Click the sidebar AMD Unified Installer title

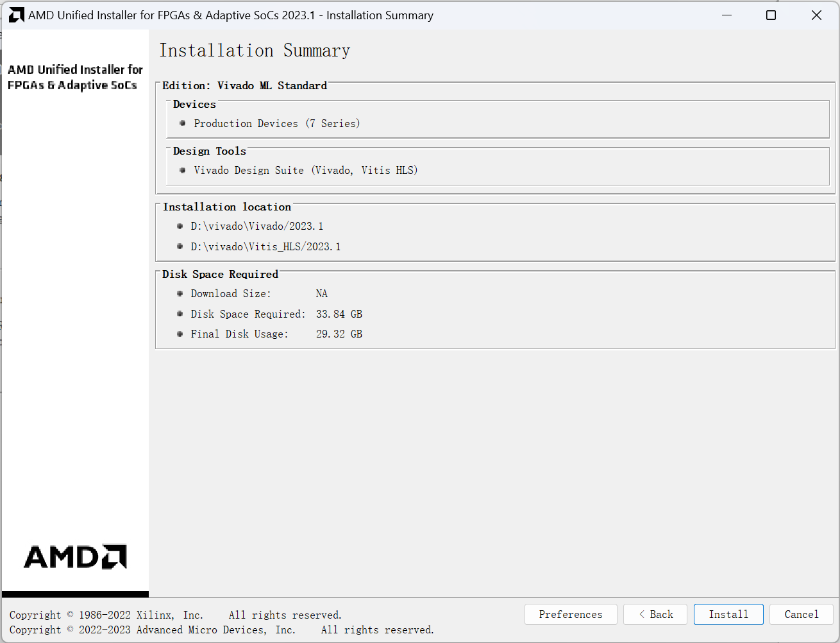coord(75,77)
